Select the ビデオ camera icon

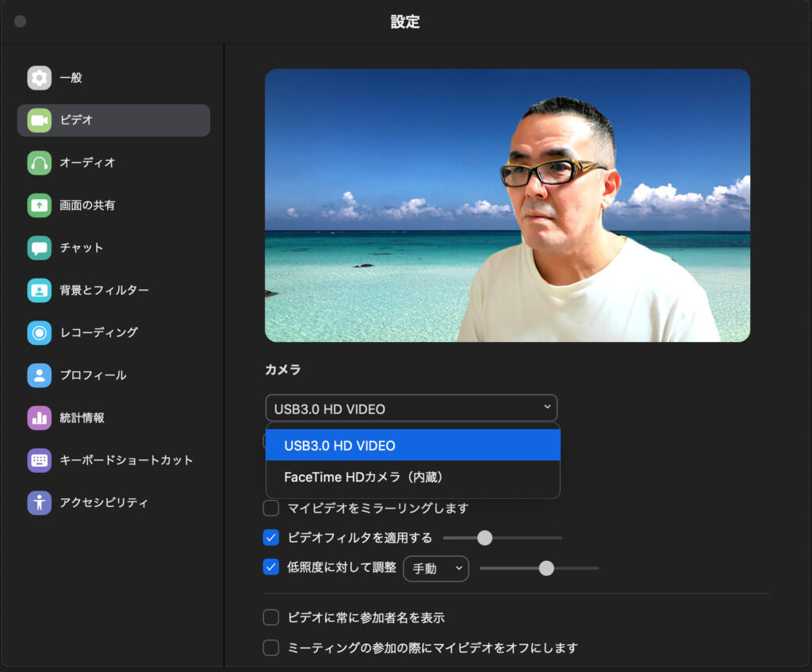[x=40, y=121]
